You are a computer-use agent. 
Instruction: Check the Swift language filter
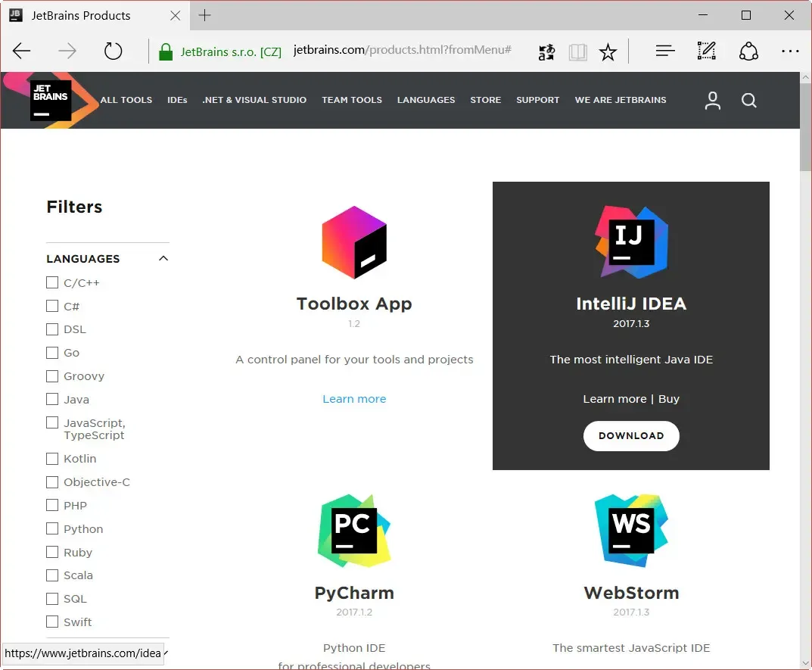pos(51,622)
